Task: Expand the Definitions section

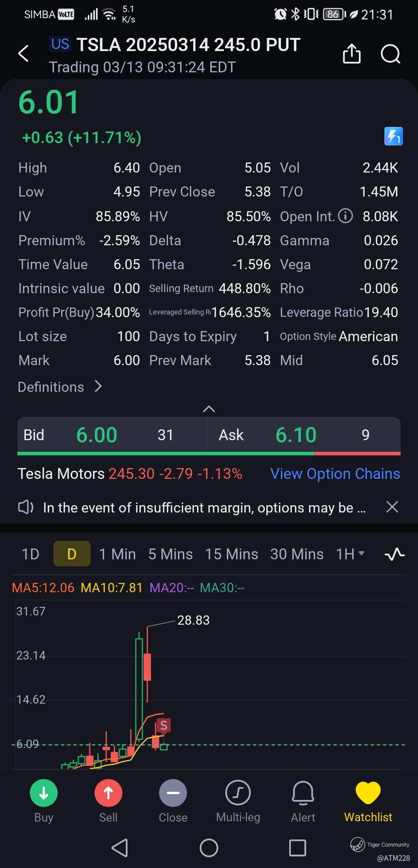Action: (60, 387)
